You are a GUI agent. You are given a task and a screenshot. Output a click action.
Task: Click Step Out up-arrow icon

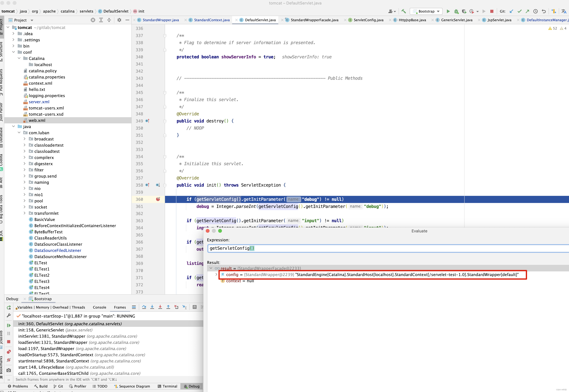(168, 307)
